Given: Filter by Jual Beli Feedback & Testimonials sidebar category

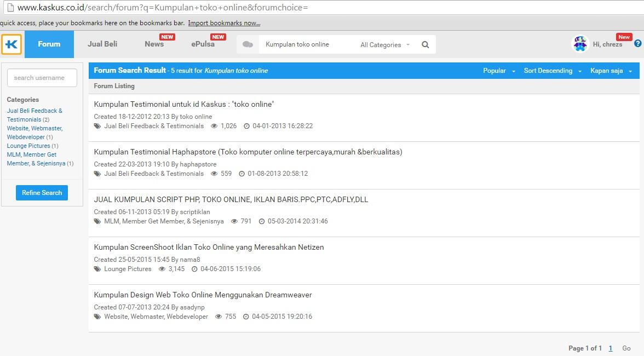Looking at the screenshot, I should coord(34,115).
